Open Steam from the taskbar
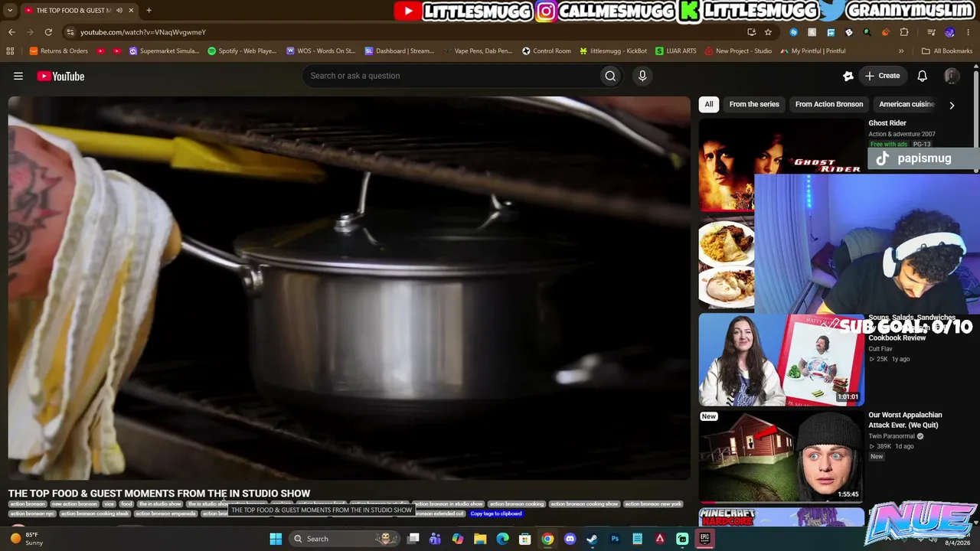The image size is (980, 551). tap(592, 539)
